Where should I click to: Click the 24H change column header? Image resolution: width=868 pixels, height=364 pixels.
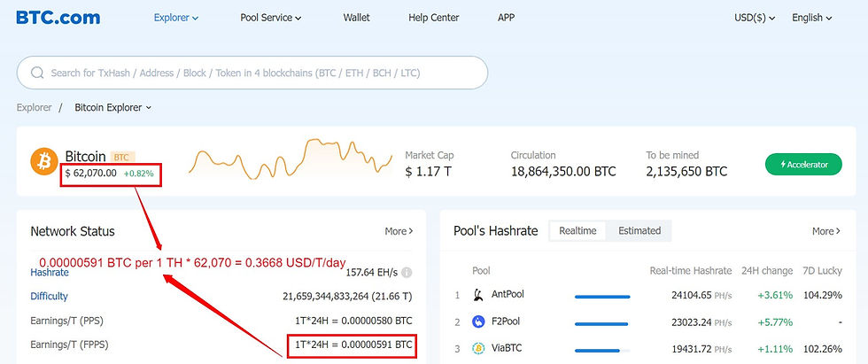click(767, 271)
